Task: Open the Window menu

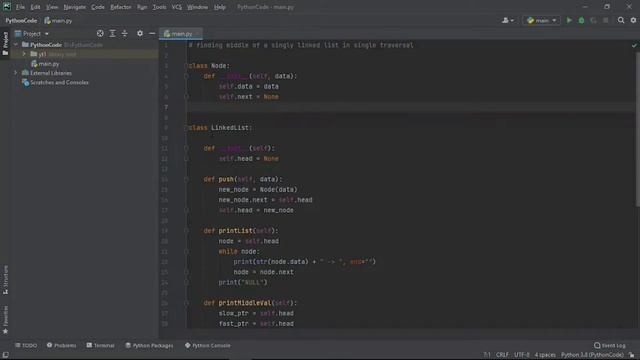Action: [198, 7]
